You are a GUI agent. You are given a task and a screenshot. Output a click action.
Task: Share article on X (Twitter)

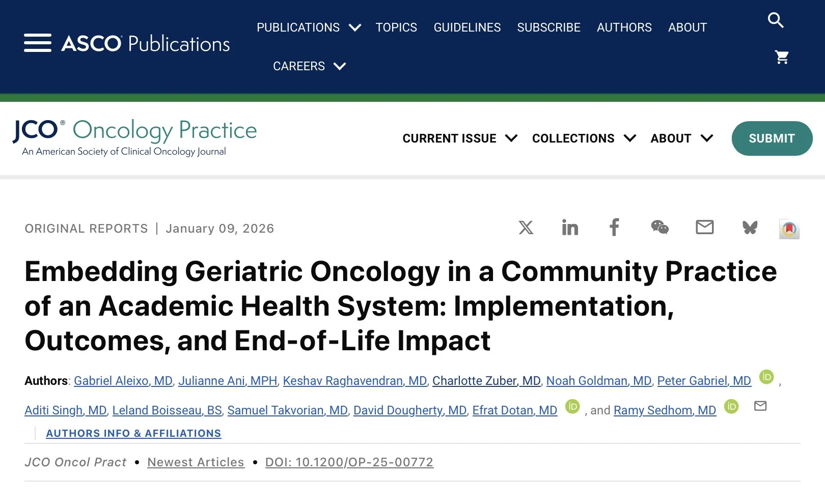point(526,228)
